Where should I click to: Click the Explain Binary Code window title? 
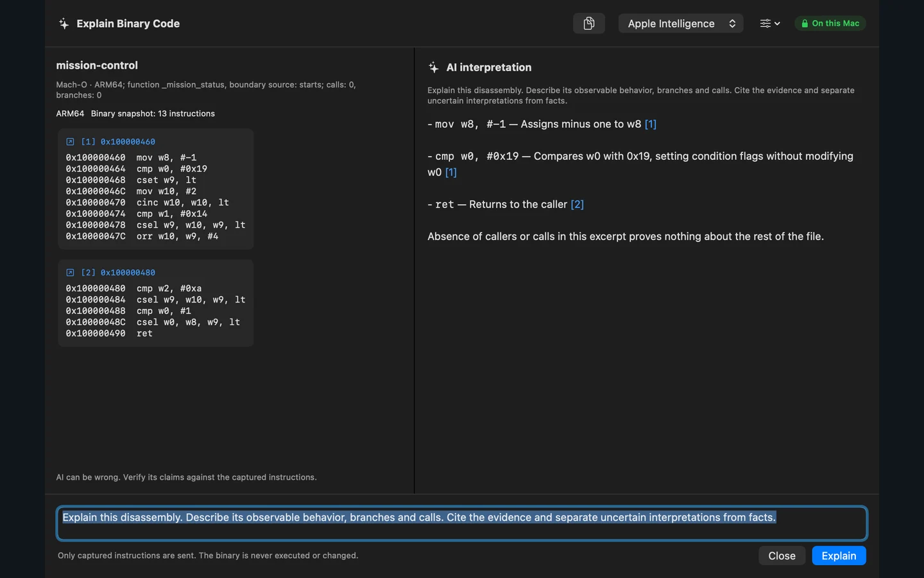point(128,24)
